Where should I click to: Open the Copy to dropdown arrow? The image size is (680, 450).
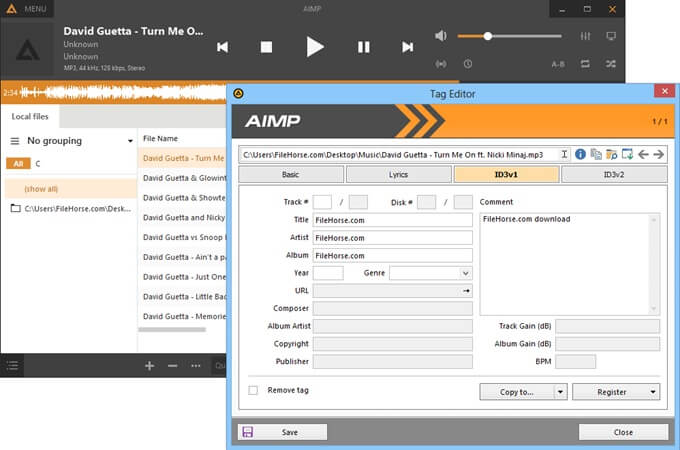pyautogui.click(x=560, y=392)
